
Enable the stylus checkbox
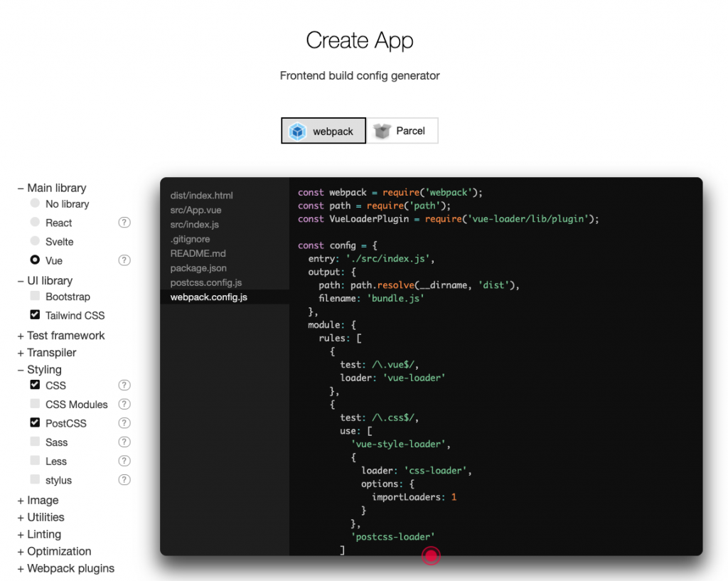(x=35, y=479)
